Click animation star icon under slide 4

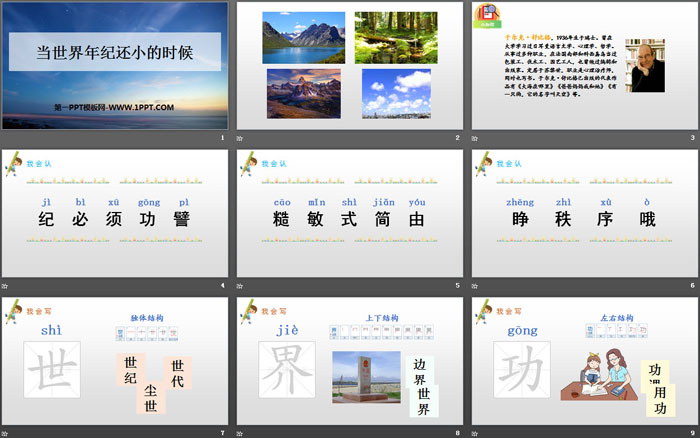point(4,285)
